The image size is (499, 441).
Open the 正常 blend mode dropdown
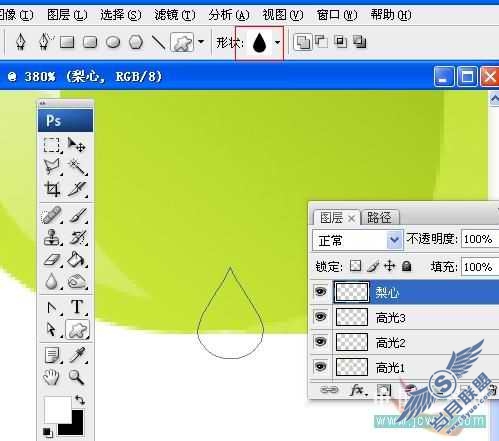(x=358, y=240)
